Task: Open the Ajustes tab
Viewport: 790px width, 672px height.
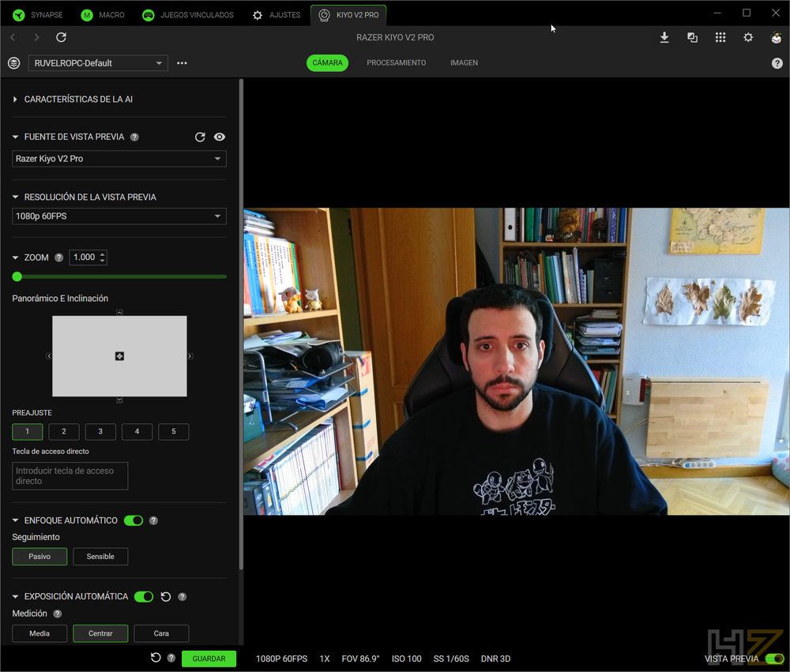Action: pyautogui.click(x=276, y=15)
